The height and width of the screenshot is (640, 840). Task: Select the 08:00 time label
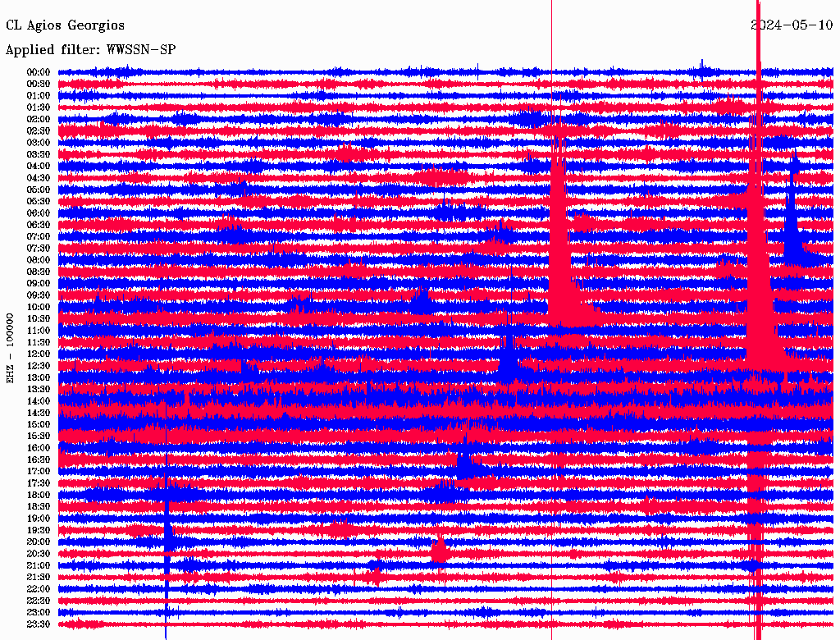pos(39,260)
